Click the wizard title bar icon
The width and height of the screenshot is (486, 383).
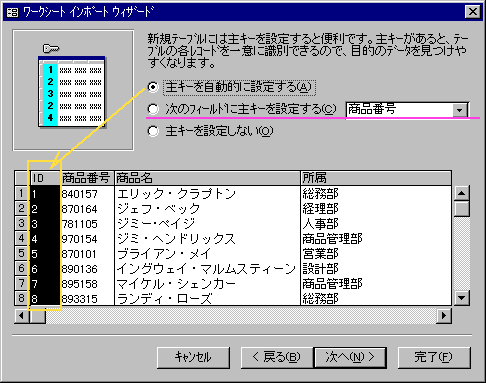12,13
